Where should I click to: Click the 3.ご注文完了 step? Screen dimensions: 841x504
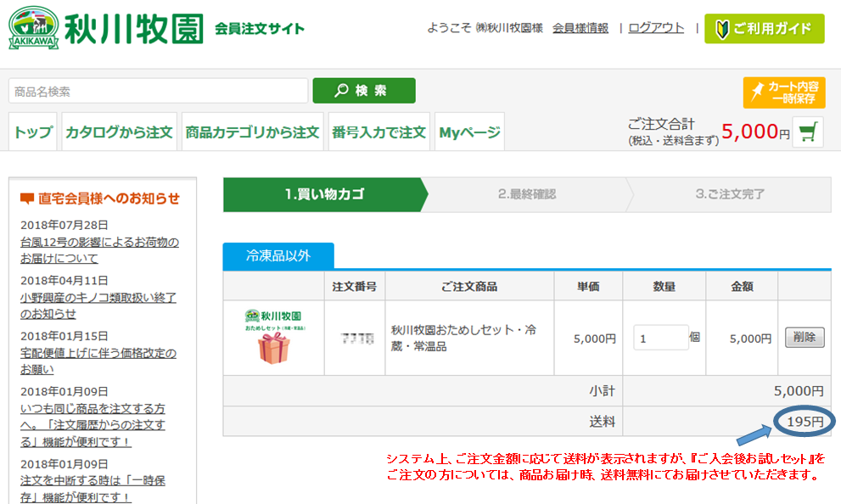[730, 194]
